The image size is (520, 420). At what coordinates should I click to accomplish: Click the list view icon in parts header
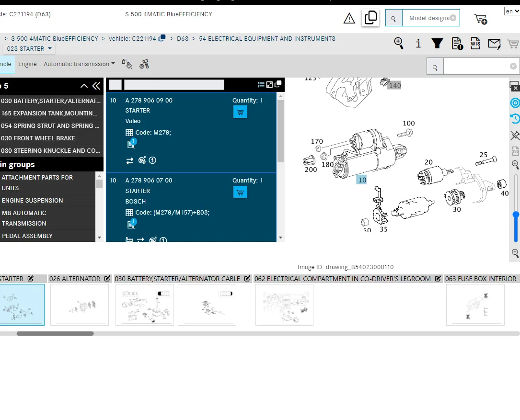tap(261, 85)
